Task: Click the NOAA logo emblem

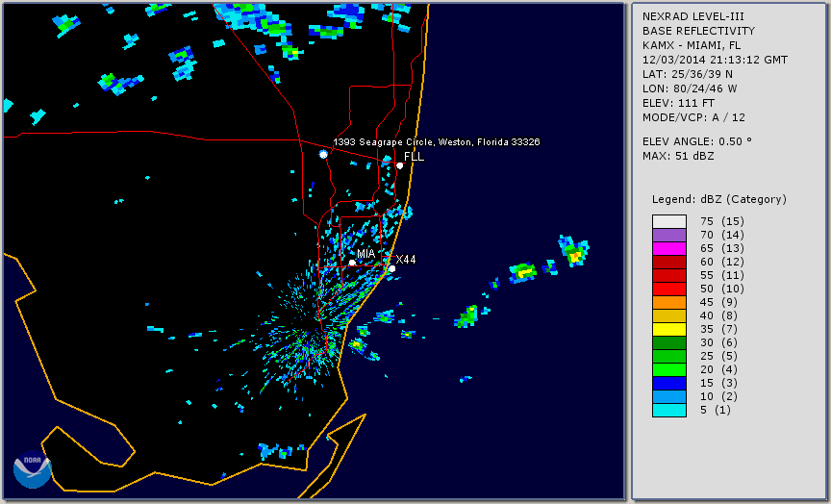Action: coord(33,469)
